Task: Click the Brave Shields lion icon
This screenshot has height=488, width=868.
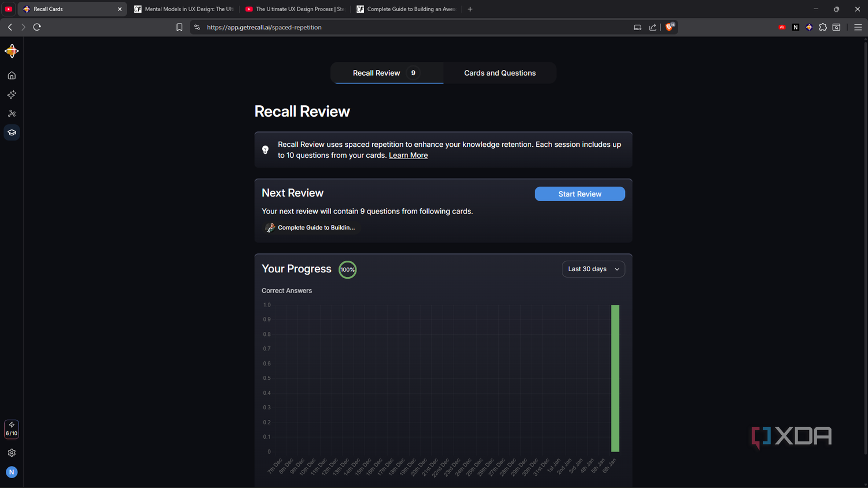Action: click(x=670, y=27)
